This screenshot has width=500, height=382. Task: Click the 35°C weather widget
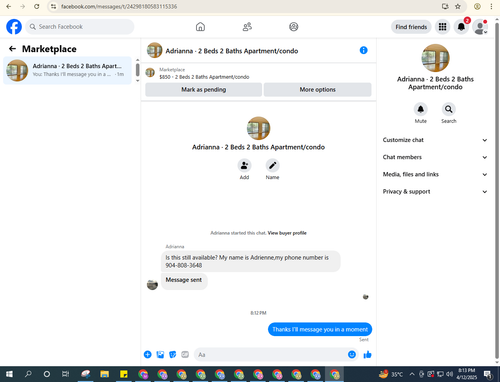click(x=391, y=374)
